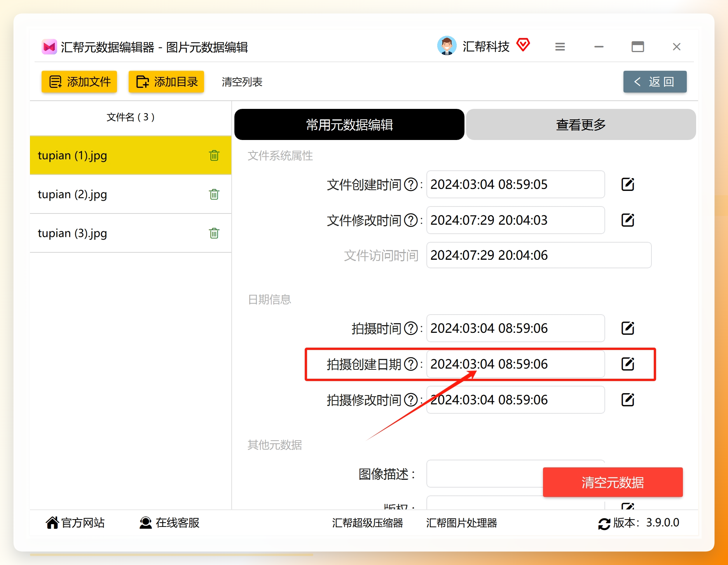The width and height of the screenshot is (728, 565).
Task: Delete tupian (3).jpg with trash icon
Action: click(214, 233)
